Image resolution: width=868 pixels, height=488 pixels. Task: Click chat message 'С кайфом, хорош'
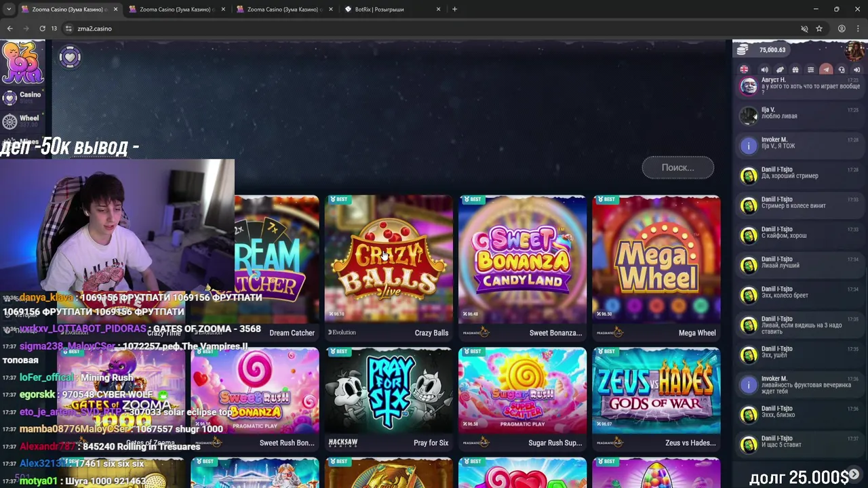(784, 235)
